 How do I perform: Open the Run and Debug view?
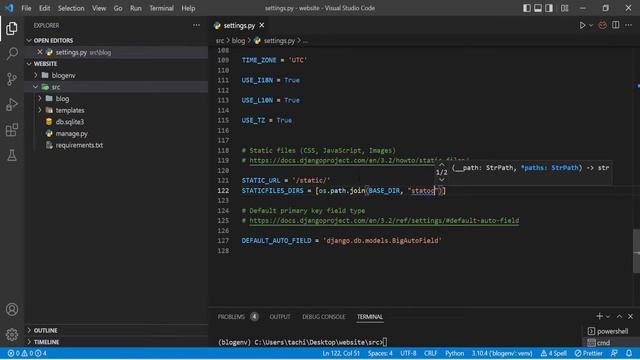12,104
